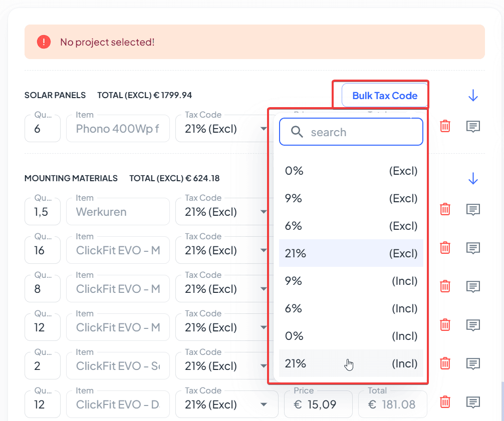Select the 0% (Excl) tax option
The image size is (504, 421).
351,171
